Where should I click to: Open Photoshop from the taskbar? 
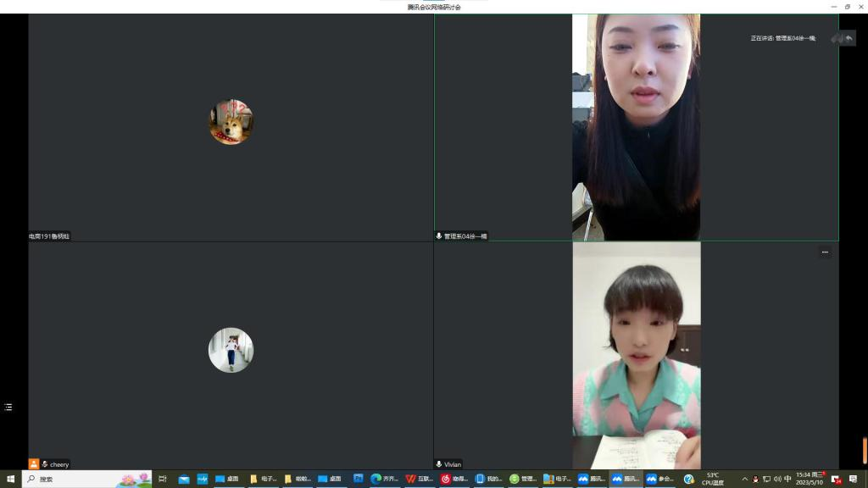(x=358, y=479)
